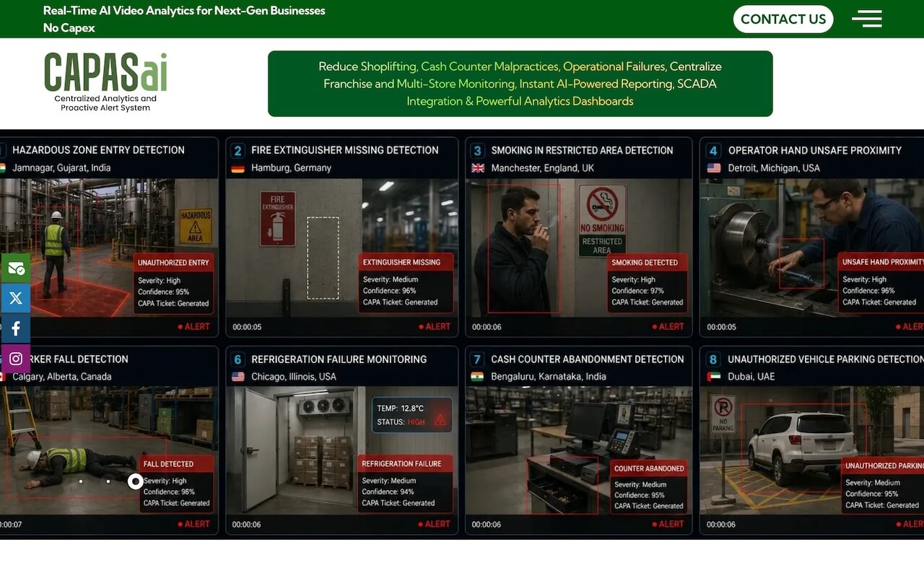
Task: Click the SMOKING DETECTED alert label
Action: pos(645,263)
